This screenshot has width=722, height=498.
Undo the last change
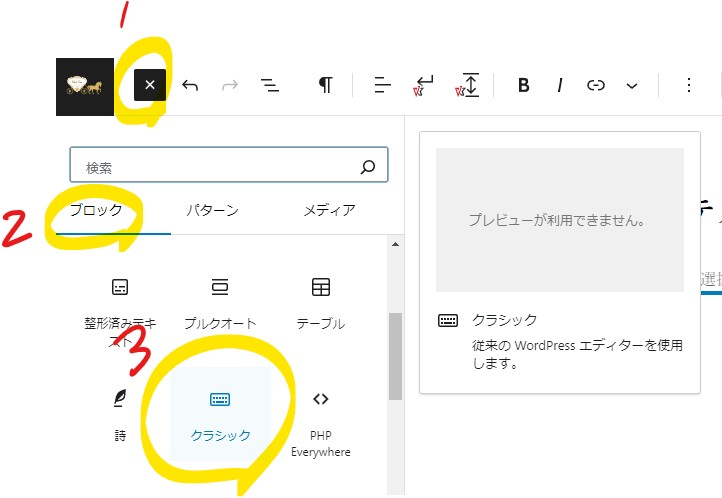(x=190, y=85)
